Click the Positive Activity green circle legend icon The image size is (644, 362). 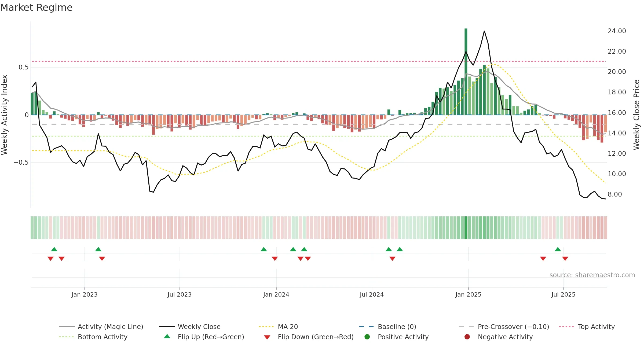(x=367, y=337)
